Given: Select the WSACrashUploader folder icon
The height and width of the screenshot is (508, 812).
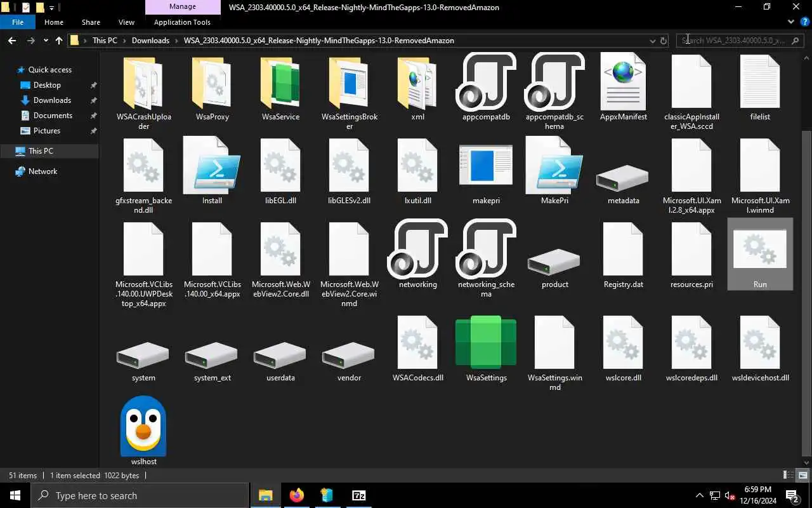Looking at the screenshot, I should 143,83.
